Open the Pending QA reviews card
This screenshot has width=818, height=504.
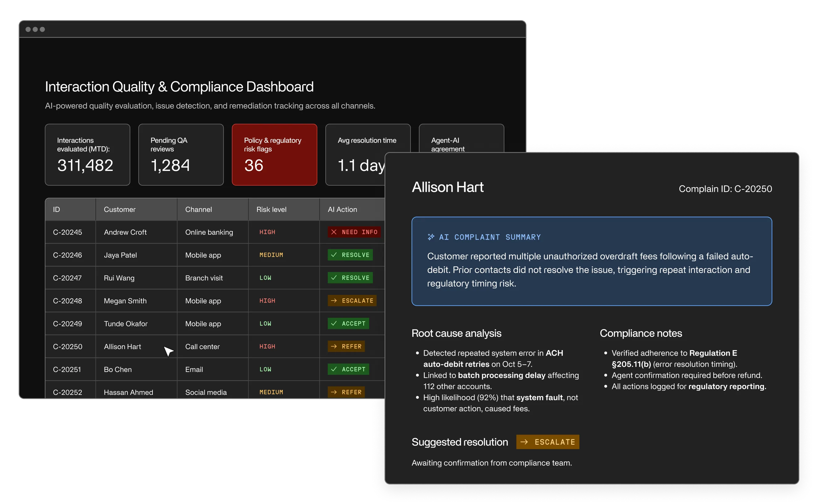pos(181,155)
